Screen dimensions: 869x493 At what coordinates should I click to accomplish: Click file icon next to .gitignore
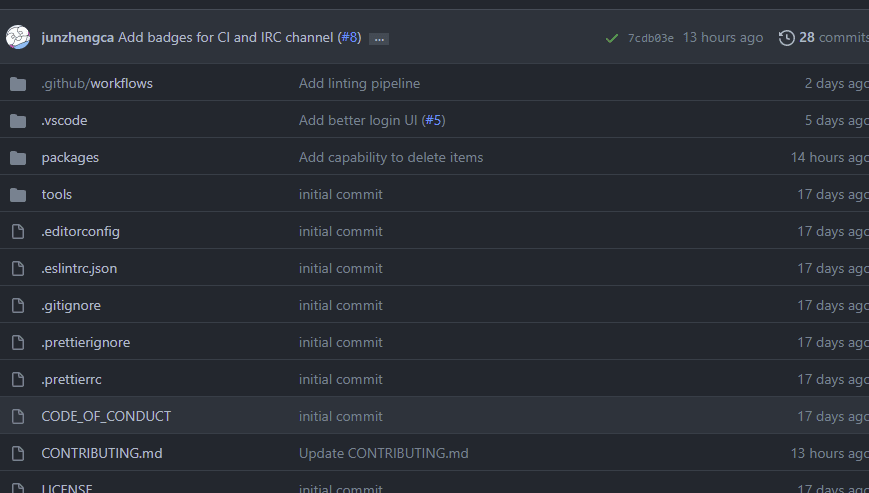click(x=18, y=305)
